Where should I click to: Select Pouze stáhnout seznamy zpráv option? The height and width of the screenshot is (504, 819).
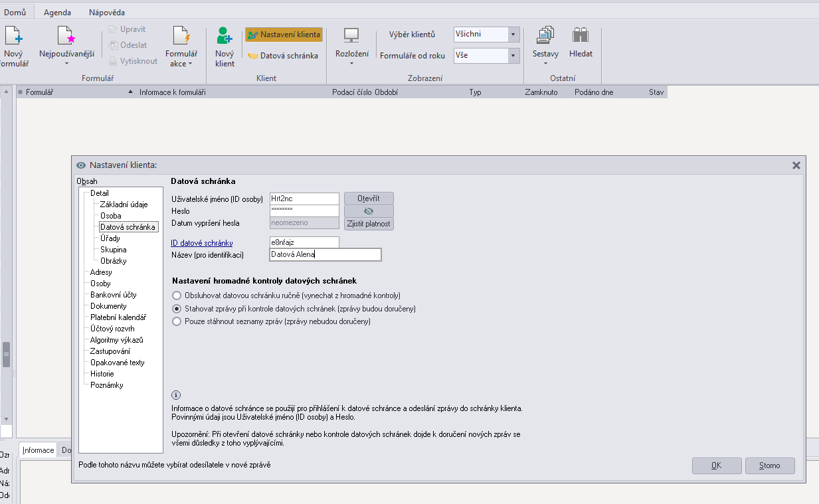coord(177,321)
